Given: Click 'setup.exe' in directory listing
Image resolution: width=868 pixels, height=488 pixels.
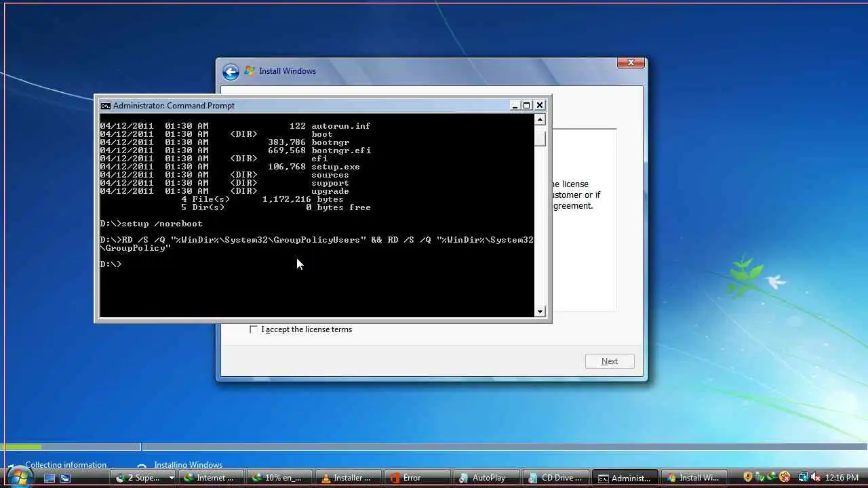Looking at the screenshot, I should click(x=336, y=167).
